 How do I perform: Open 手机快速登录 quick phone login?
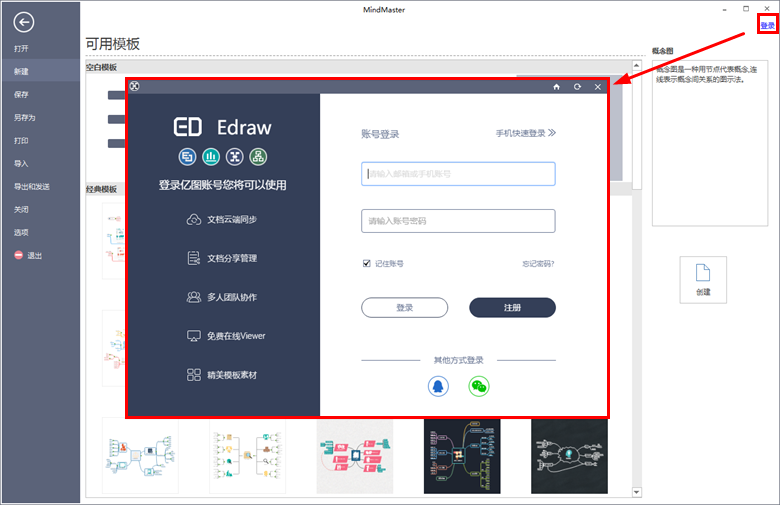tap(526, 133)
